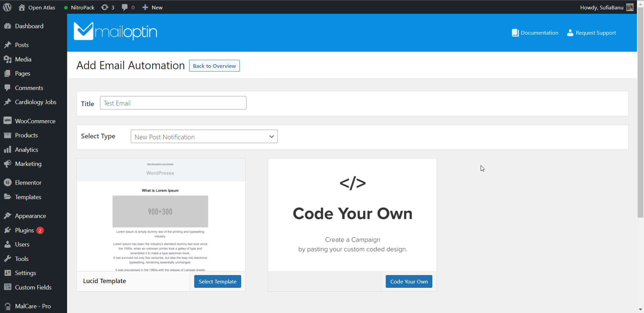Click the Elementor circle icon
This screenshot has width=644, height=313.
click(7, 183)
